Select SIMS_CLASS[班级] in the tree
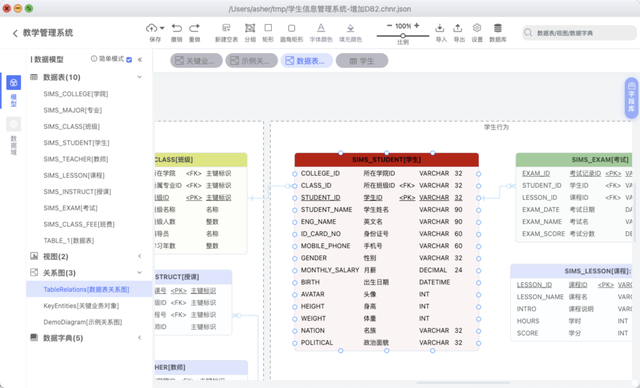 point(71,126)
